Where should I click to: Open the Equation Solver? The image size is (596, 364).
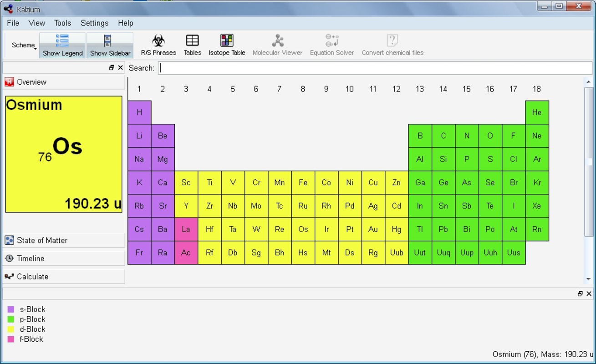331,45
